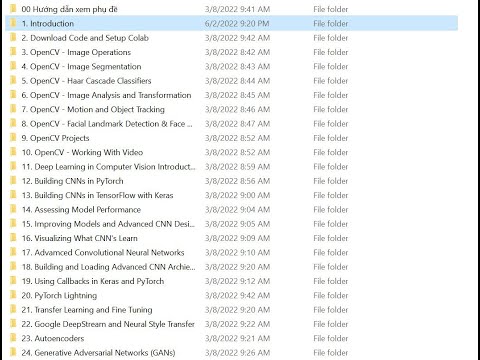This screenshot has width=480, height=360.
Task: Click folder icon beside '9. OpenCV Projects'
Action: (13, 137)
